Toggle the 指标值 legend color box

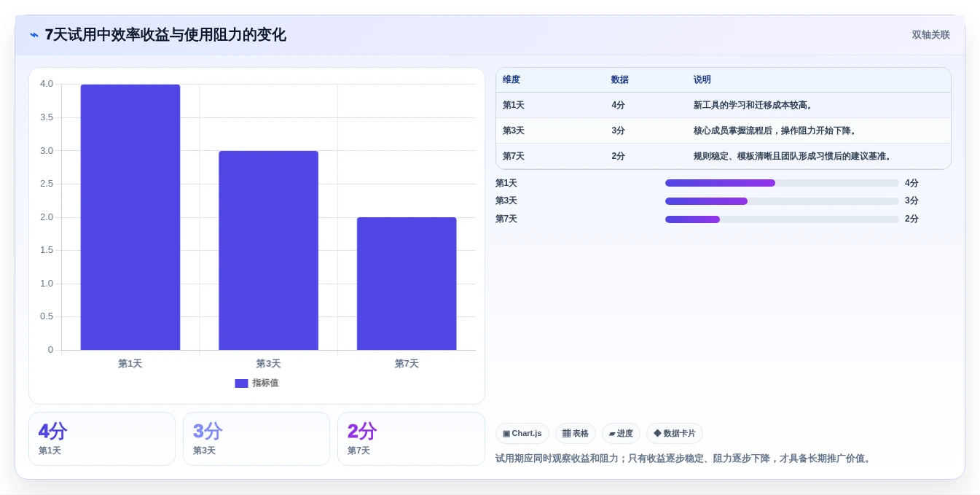(241, 383)
